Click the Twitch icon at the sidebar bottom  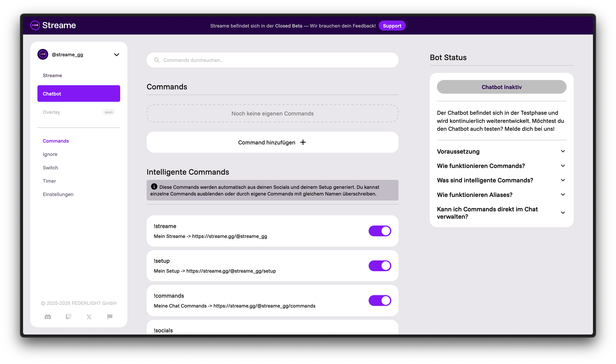pyautogui.click(x=68, y=317)
